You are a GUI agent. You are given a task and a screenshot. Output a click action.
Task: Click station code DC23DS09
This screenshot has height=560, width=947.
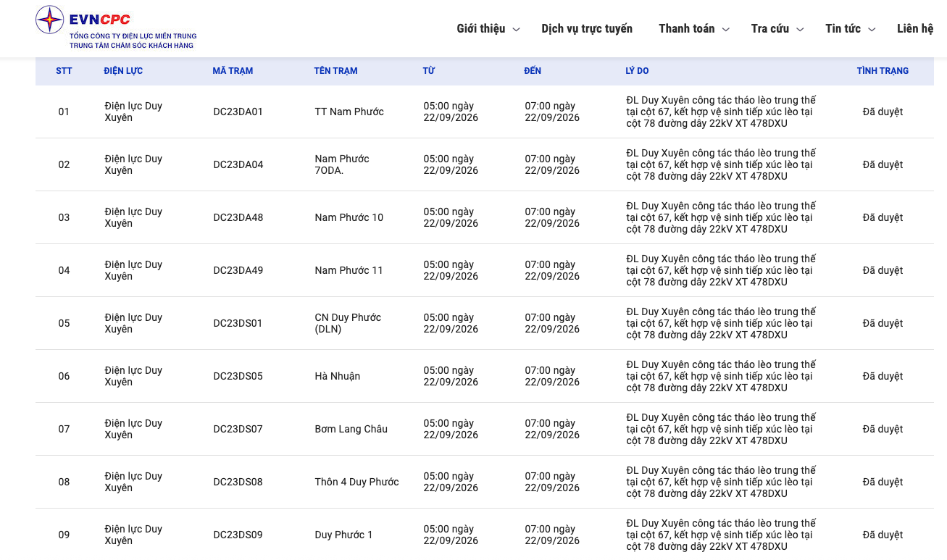[x=238, y=535]
